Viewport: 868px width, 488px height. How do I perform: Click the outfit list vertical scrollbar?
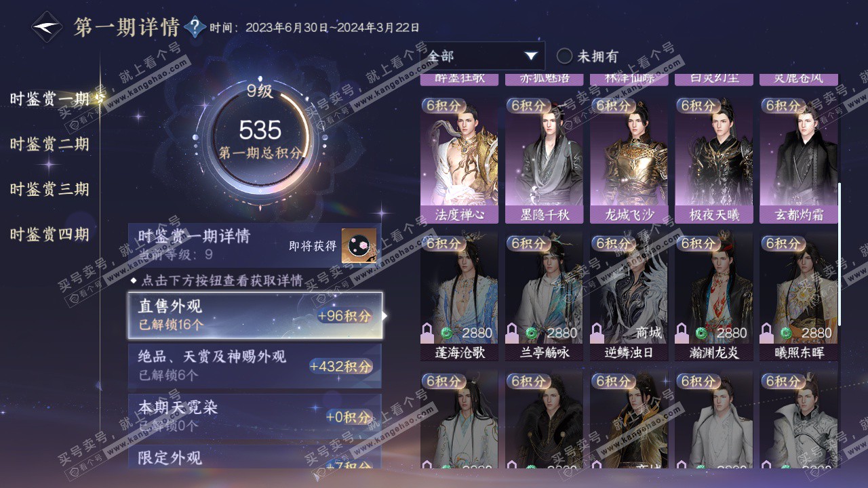pos(840,254)
